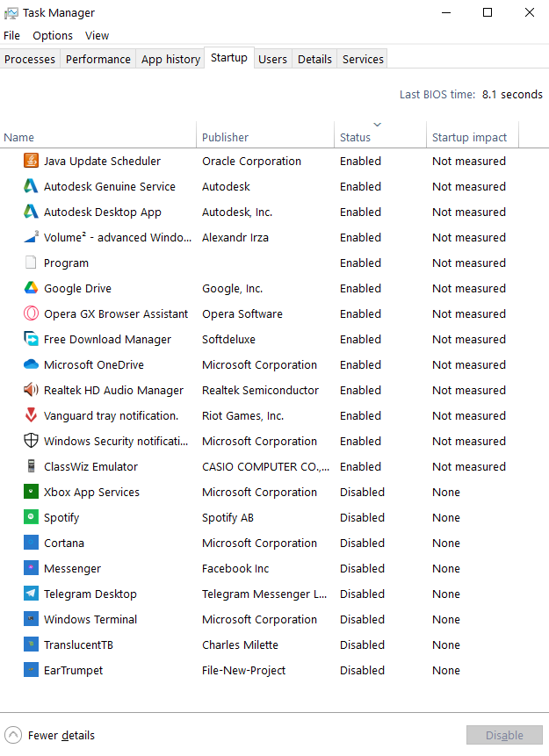Click the Disable button

point(504,735)
